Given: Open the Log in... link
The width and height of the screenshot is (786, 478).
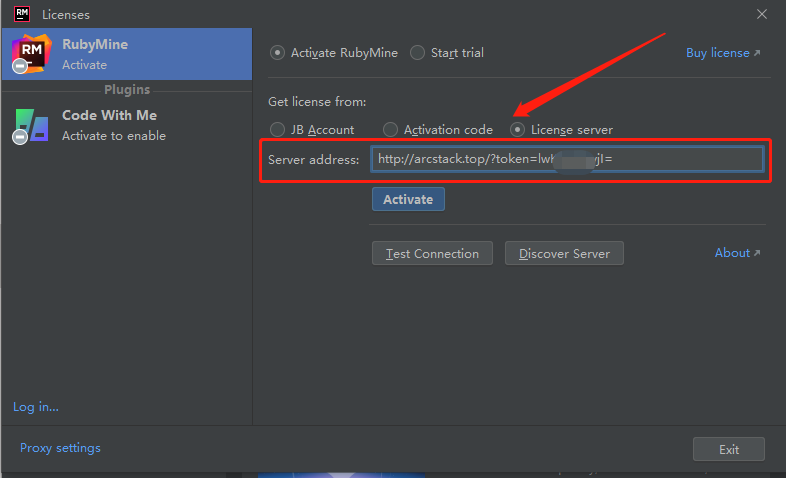Looking at the screenshot, I should pos(36,407).
